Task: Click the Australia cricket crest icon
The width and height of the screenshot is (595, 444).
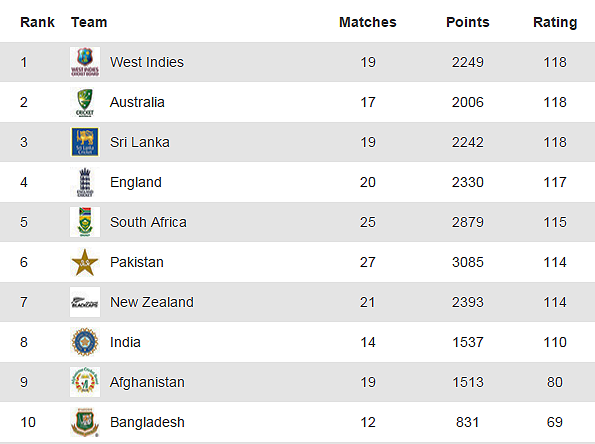Action: coord(85,102)
